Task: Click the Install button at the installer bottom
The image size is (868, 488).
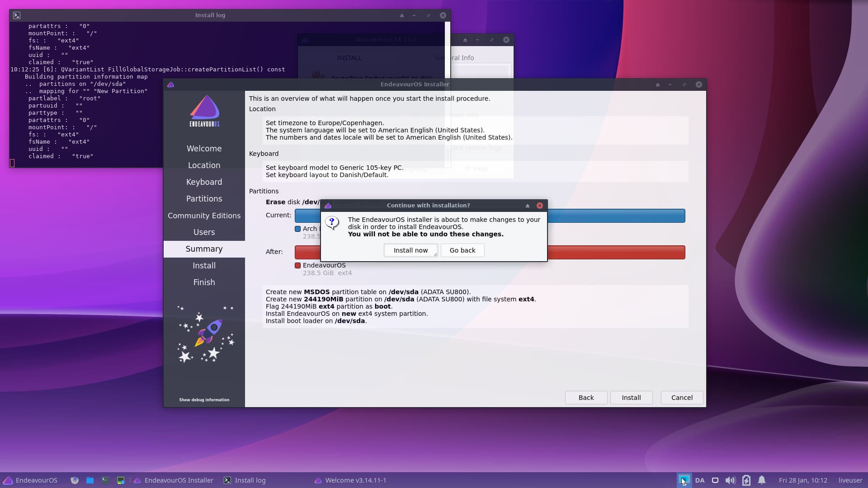Action: [631, 398]
